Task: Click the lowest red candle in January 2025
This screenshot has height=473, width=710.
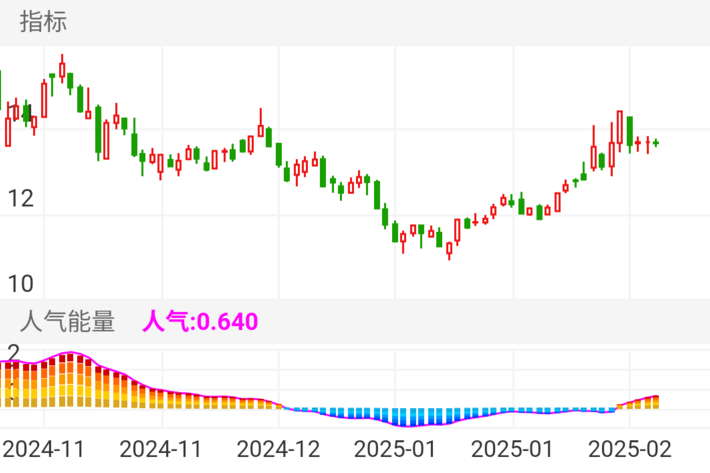Action: click(449, 249)
